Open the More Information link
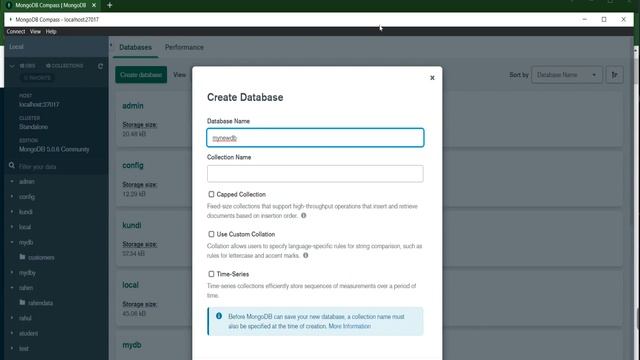The width and height of the screenshot is (640, 360). pyautogui.click(x=350, y=326)
